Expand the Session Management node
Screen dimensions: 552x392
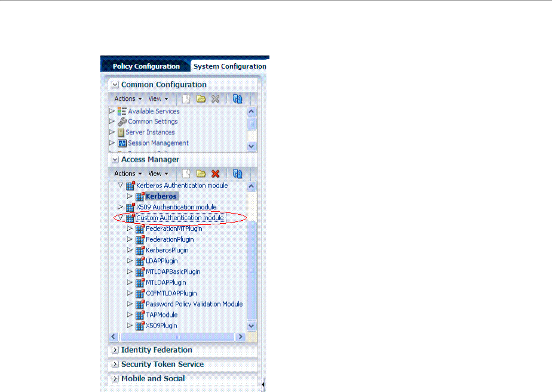coord(112,143)
